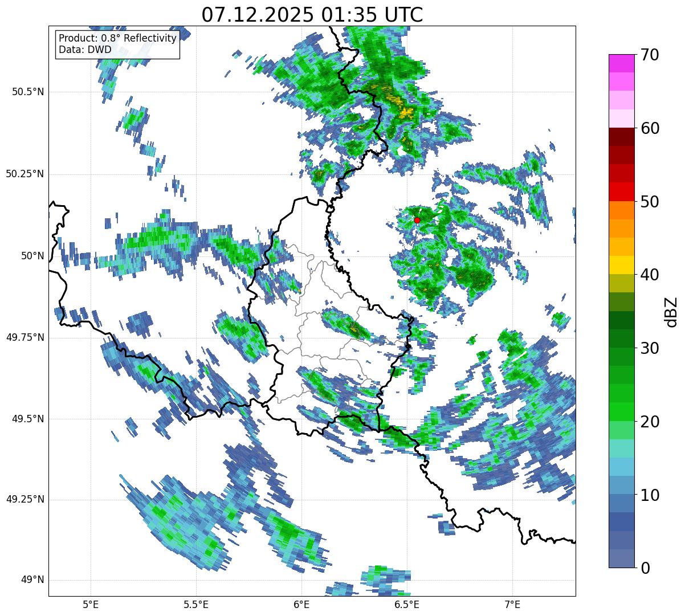Click the title "07.12.2025 01:35 UTC"
Screen dimensions: 685x616
312,15
